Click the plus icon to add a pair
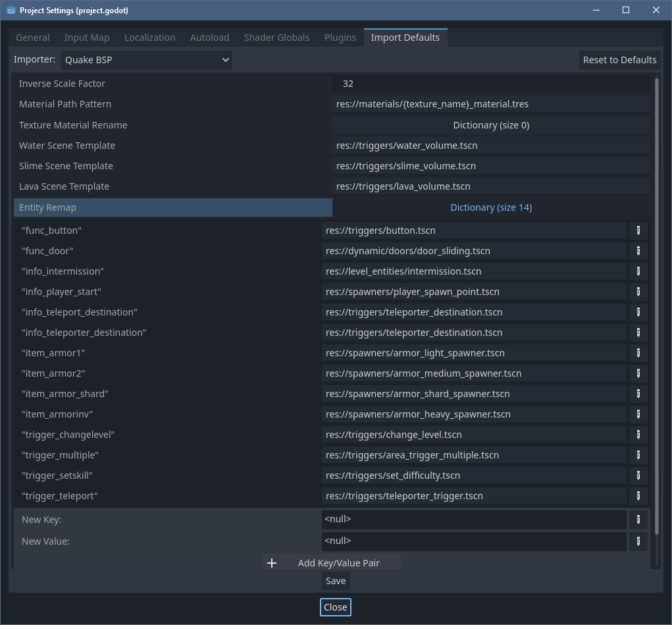The image size is (672, 625). tap(272, 562)
